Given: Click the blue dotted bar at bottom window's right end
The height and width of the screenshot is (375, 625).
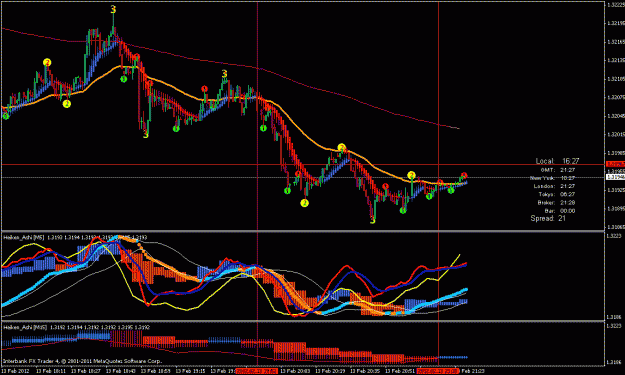Looking at the screenshot, I should [453, 357].
